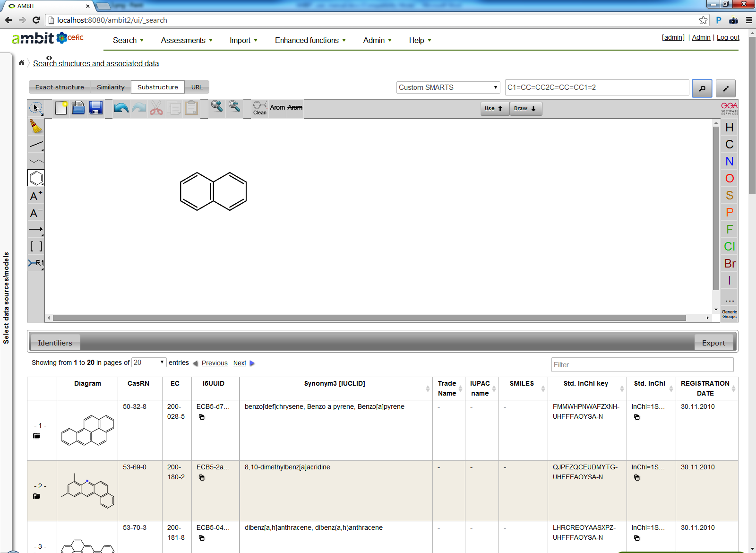Switch to Substructure search
Image resolution: width=756 pixels, height=553 pixels.
[158, 87]
